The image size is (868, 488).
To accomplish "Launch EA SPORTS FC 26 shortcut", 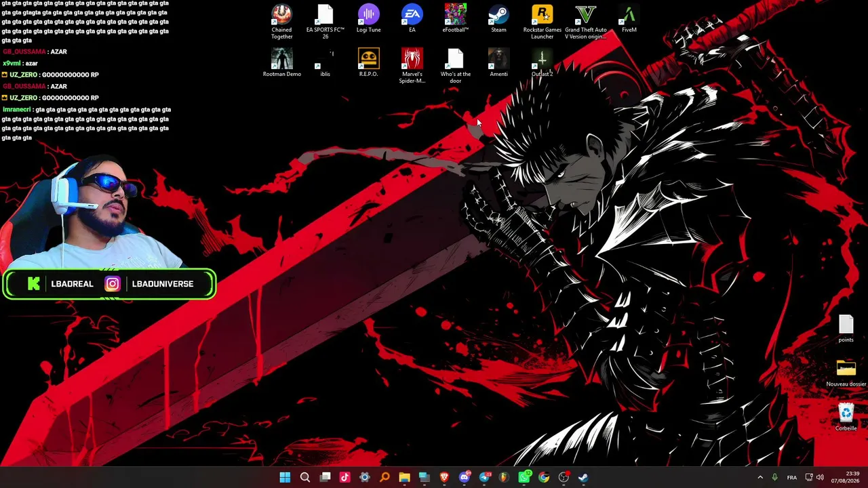I will click(x=325, y=21).
